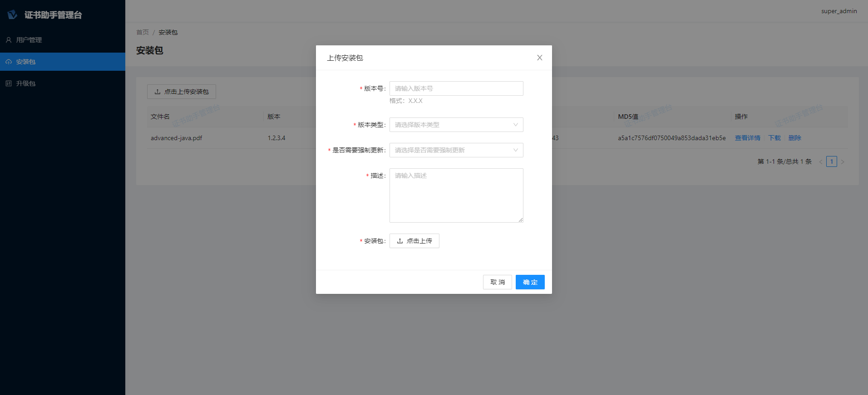Select 安装包 in the sidebar
868x395 pixels.
(63, 62)
